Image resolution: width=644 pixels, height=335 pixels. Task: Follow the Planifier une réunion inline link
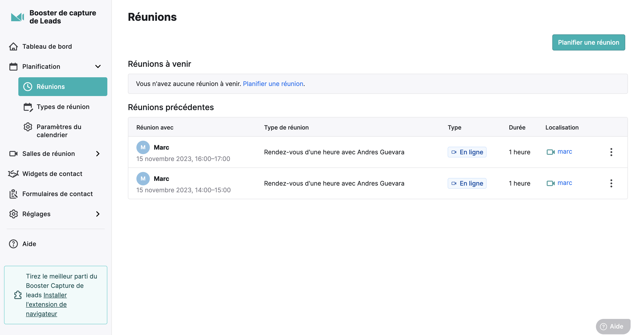click(x=273, y=84)
